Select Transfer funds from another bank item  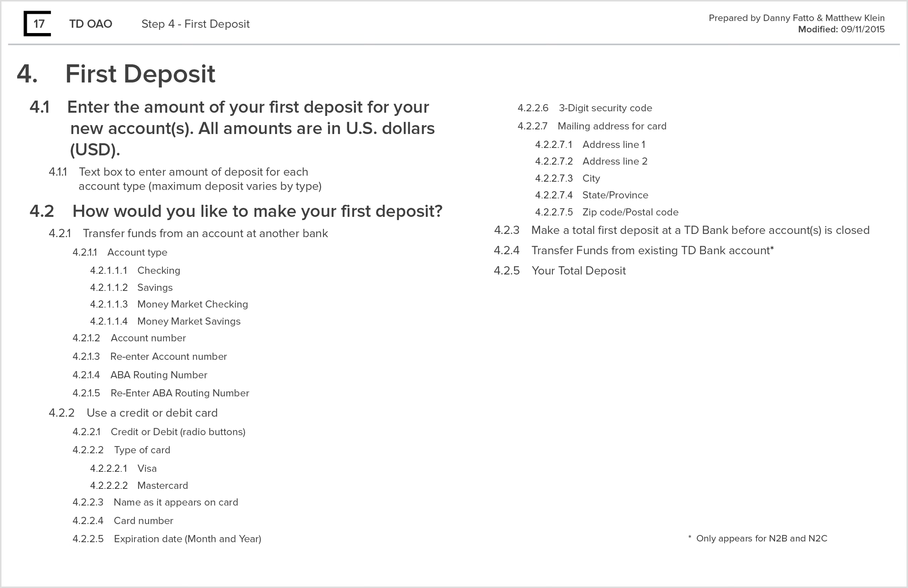coord(205,234)
